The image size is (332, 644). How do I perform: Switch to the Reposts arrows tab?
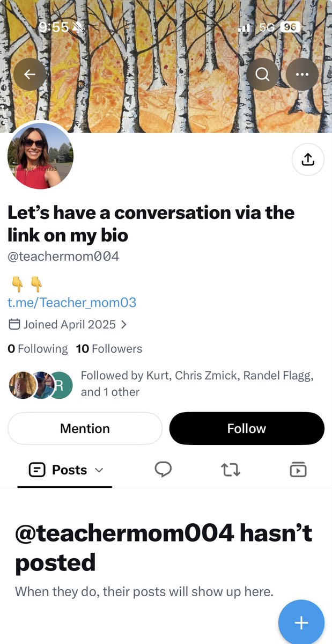coord(231,470)
